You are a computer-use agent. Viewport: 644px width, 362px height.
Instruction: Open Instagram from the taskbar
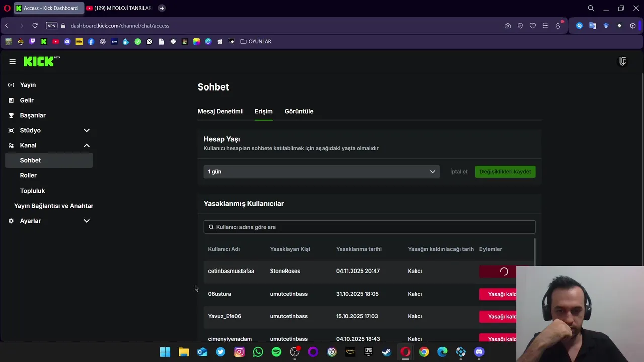click(239, 352)
